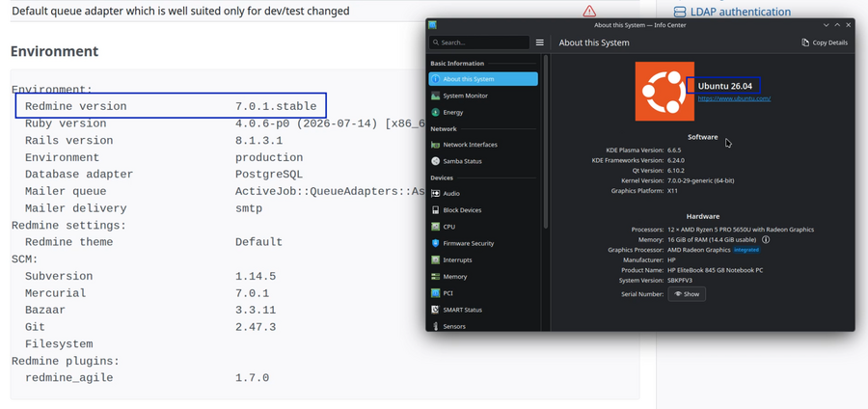868x409 pixels.
Task: Show the serial number
Action: coord(687,294)
